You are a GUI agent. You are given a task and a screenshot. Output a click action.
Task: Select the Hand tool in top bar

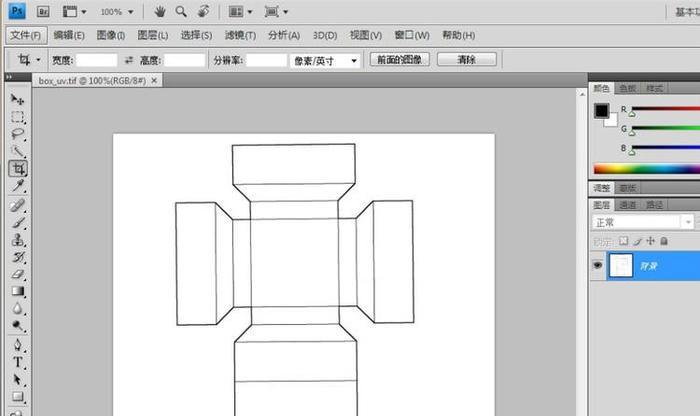[x=161, y=12]
